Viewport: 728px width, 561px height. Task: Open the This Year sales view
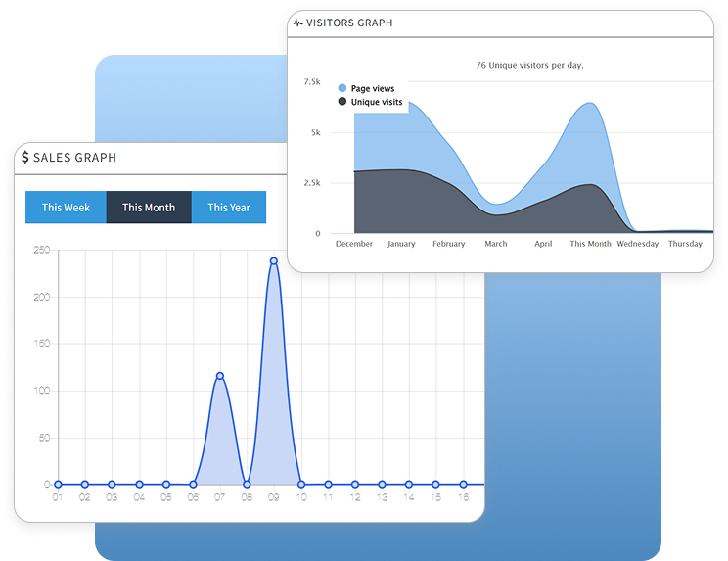pos(229,208)
